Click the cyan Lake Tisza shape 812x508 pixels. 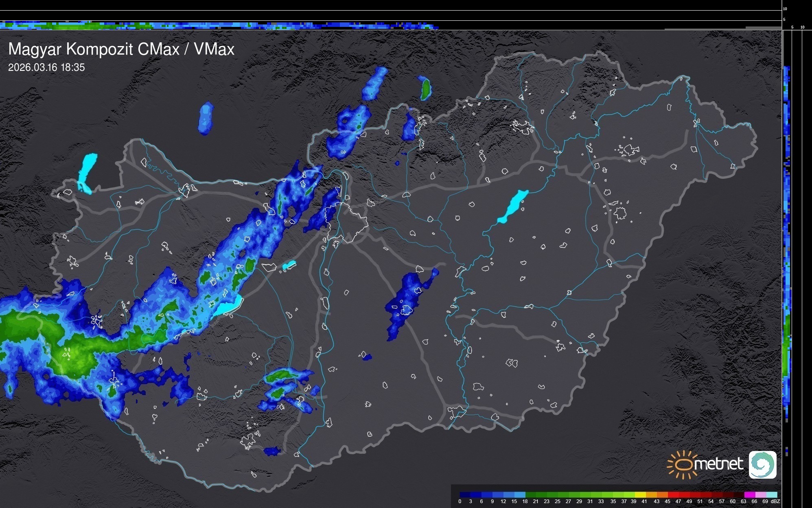click(514, 206)
